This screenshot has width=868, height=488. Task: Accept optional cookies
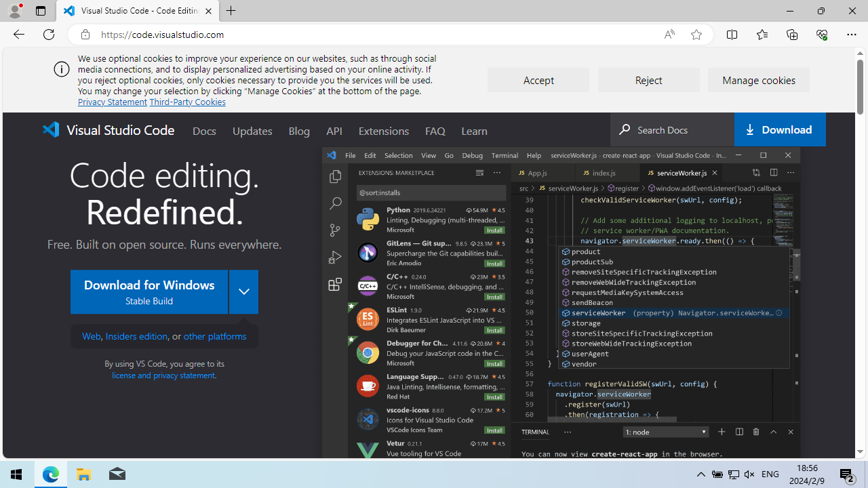tap(538, 80)
